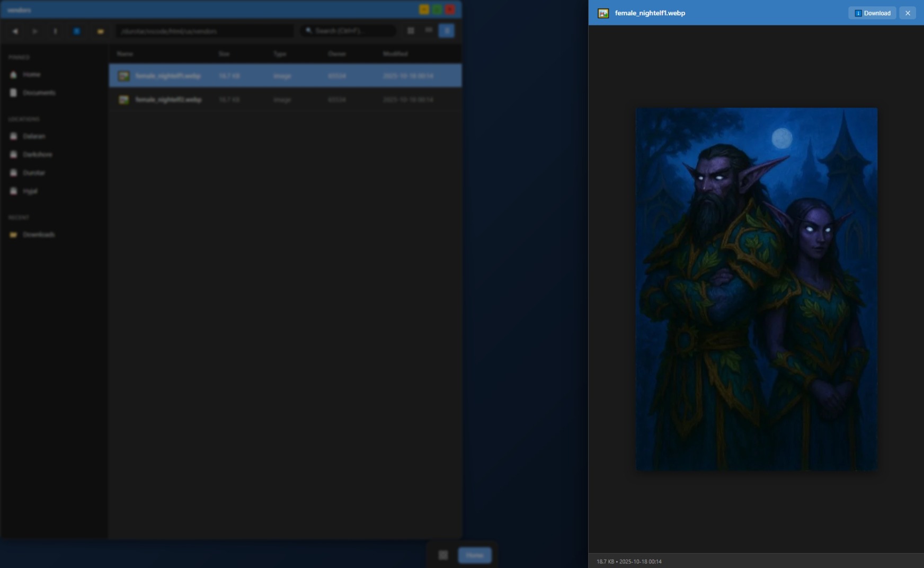The image size is (924, 568).
Task: Switch to compact list view
Action: [x=429, y=31]
